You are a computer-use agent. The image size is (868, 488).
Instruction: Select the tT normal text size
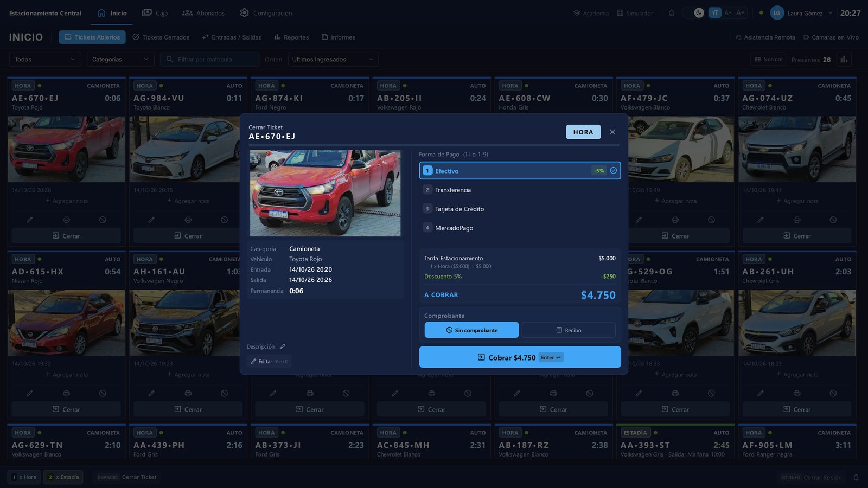[715, 12]
